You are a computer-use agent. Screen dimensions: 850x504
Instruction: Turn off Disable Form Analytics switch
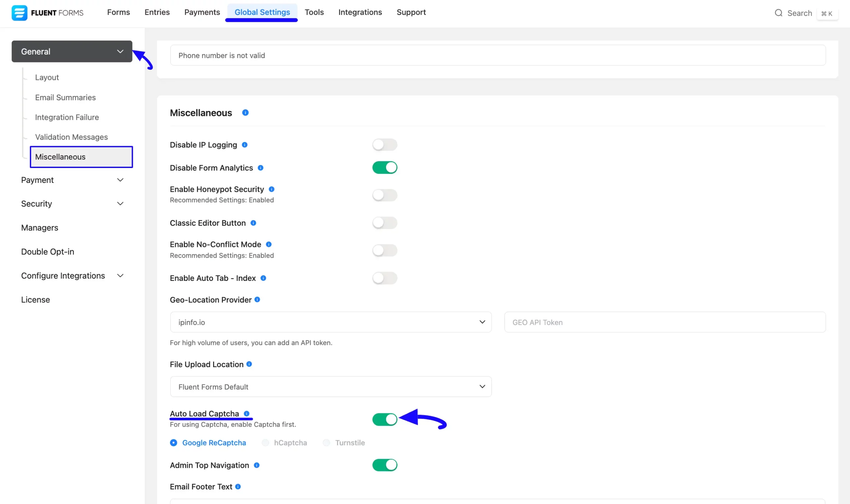385,168
